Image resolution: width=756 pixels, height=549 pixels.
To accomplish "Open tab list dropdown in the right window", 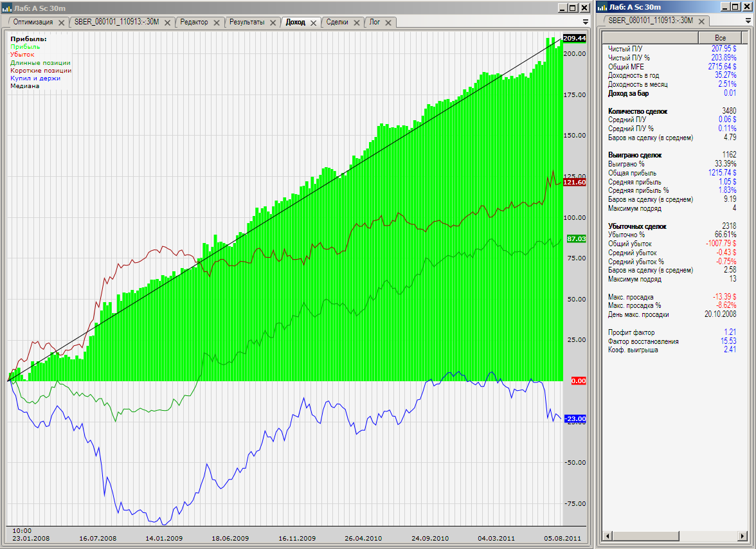I will tap(748, 21).
